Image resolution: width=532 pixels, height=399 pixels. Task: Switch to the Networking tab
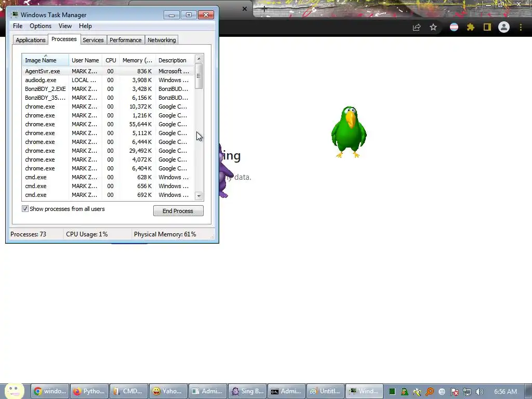[x=162, y=40]
